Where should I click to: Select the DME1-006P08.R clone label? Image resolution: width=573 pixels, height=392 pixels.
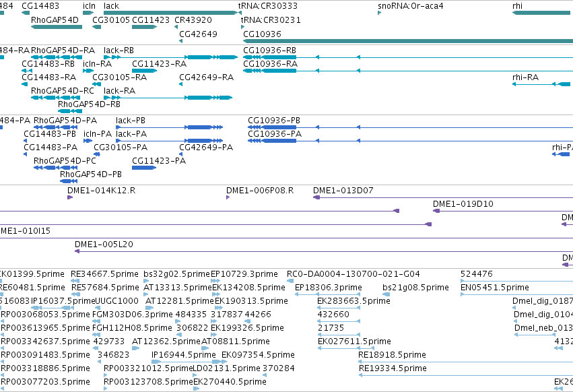click(260, 191)
